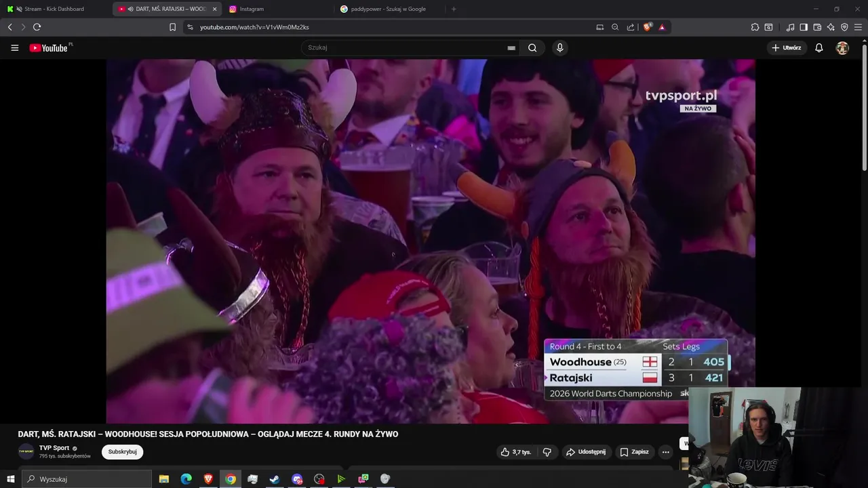
Task: Open YouTube notifications bell
Action: coord(818,48)
